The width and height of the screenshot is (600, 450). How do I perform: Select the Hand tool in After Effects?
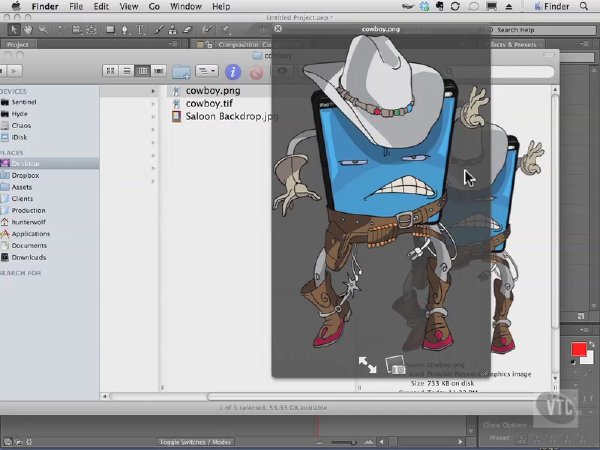28,29
